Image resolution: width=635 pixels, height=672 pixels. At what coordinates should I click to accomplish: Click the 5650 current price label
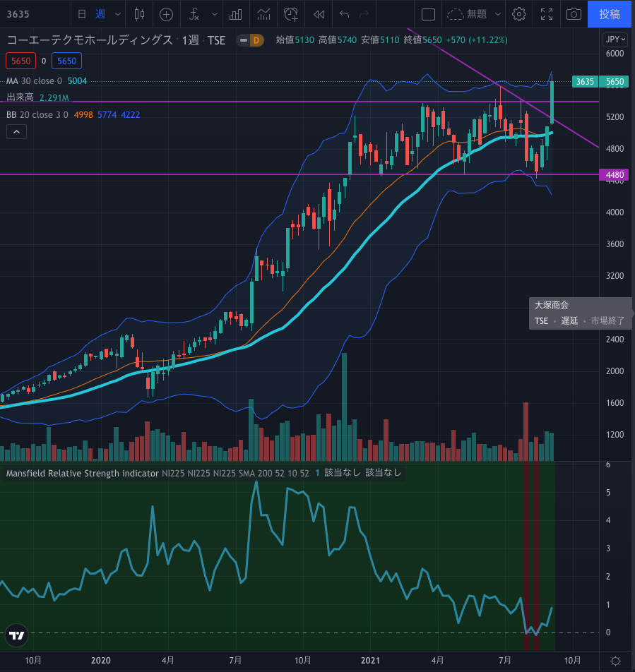point(615,81)
